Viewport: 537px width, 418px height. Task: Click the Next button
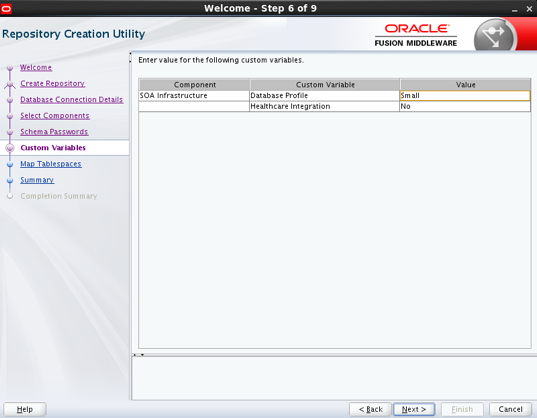coord(414,409)
